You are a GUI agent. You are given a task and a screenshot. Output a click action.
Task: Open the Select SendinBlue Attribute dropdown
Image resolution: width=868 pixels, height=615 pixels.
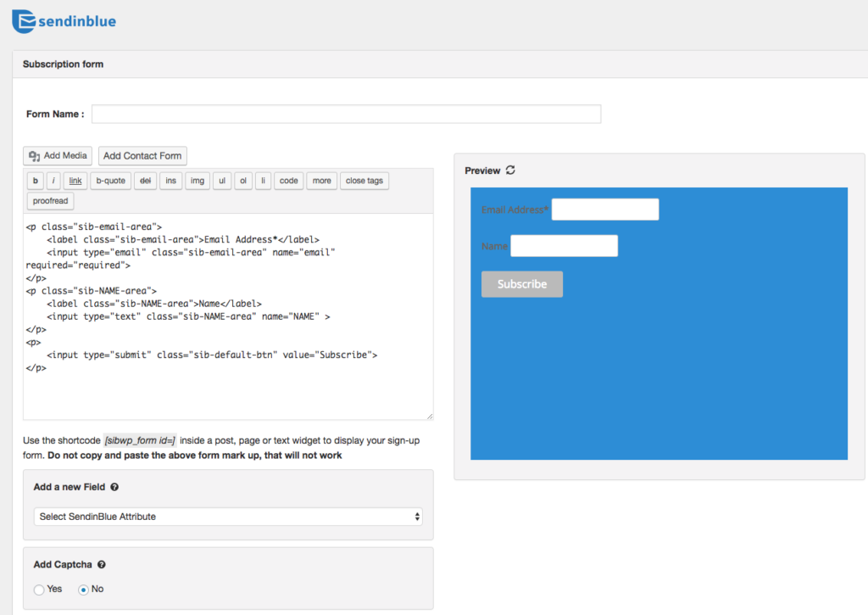[x=229, y=517]
